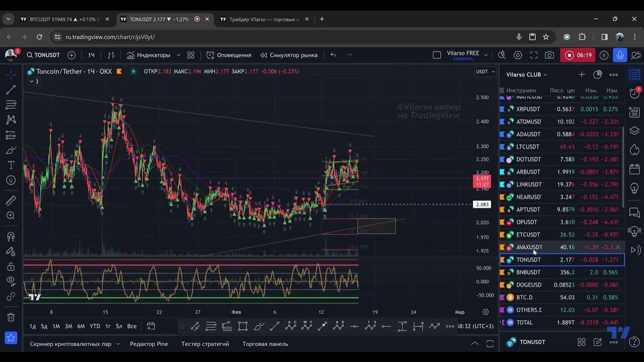644x362 pixels.
Task: Hide all drawings with eye icon
Action: tap(11, 282)
